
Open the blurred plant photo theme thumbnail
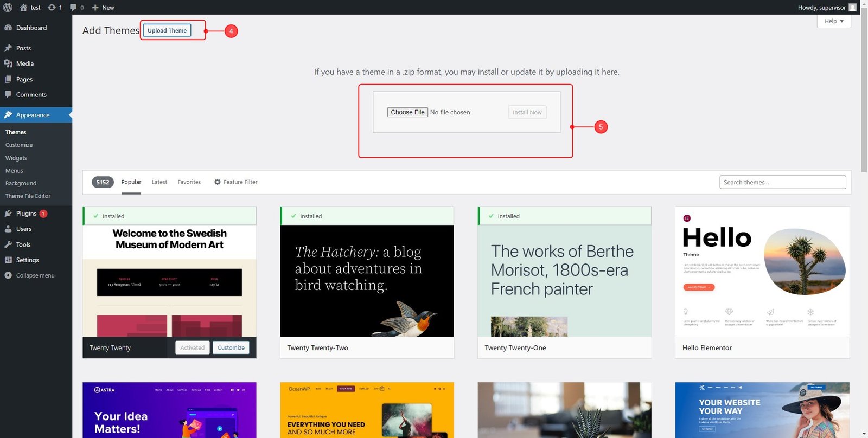pos(564,410)
